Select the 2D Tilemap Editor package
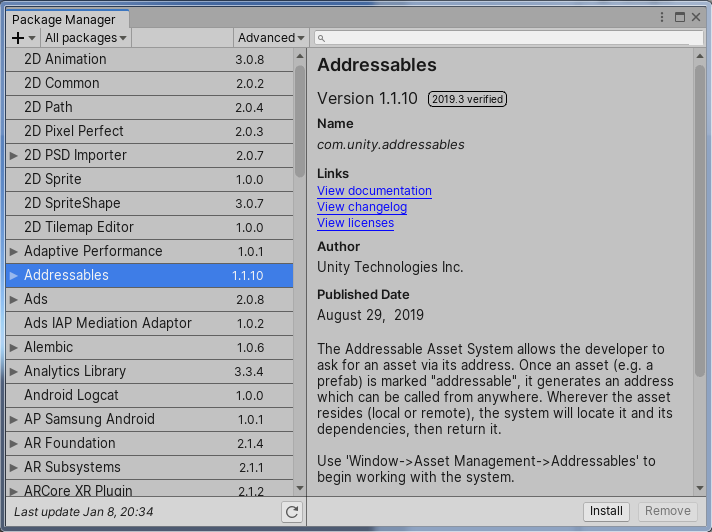 tap(149, 227)
